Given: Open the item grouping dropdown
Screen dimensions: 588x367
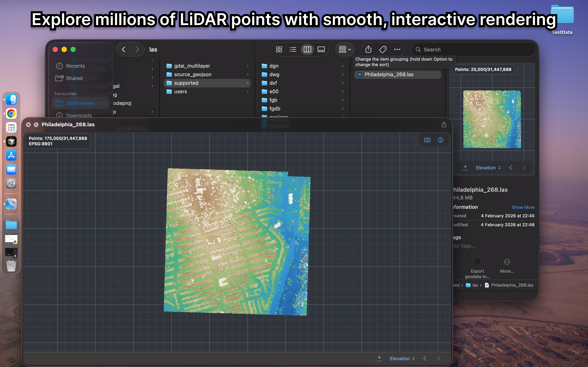Looking at the screenshot, I should pyautogui.click(x=345, y=50).
